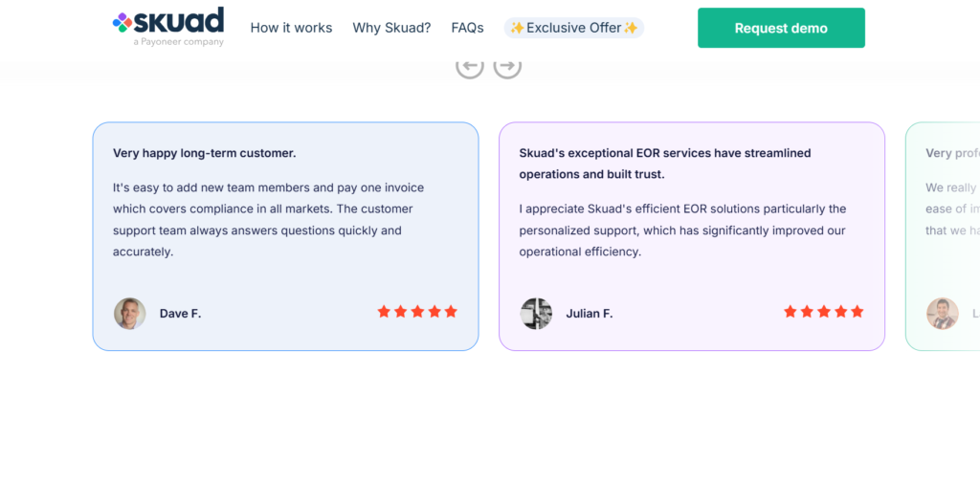
Task: Click the third reviewer's avatar at right edge
Action: click(942, 314)
